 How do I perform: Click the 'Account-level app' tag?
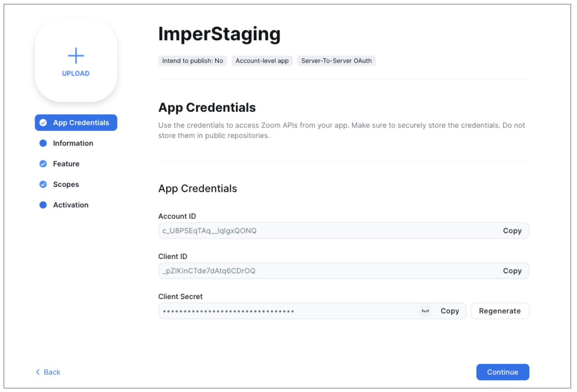pos(262,61)
